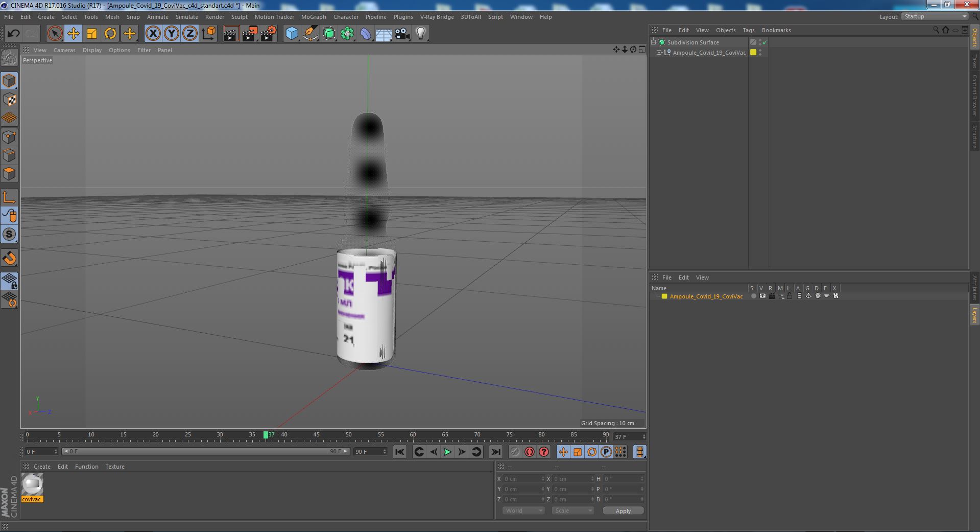This screenshot has height=532, width=980.
Task: Add a Light object
Action: point(421,34)
